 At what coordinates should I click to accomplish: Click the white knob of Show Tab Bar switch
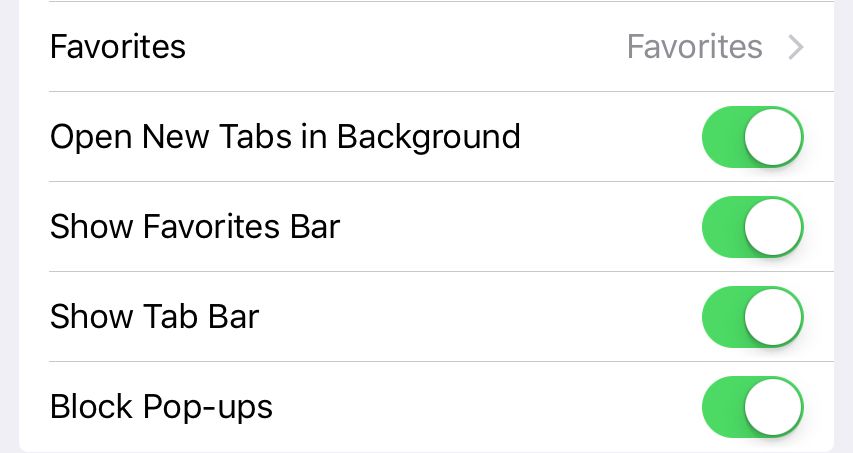tap(774, 317)
